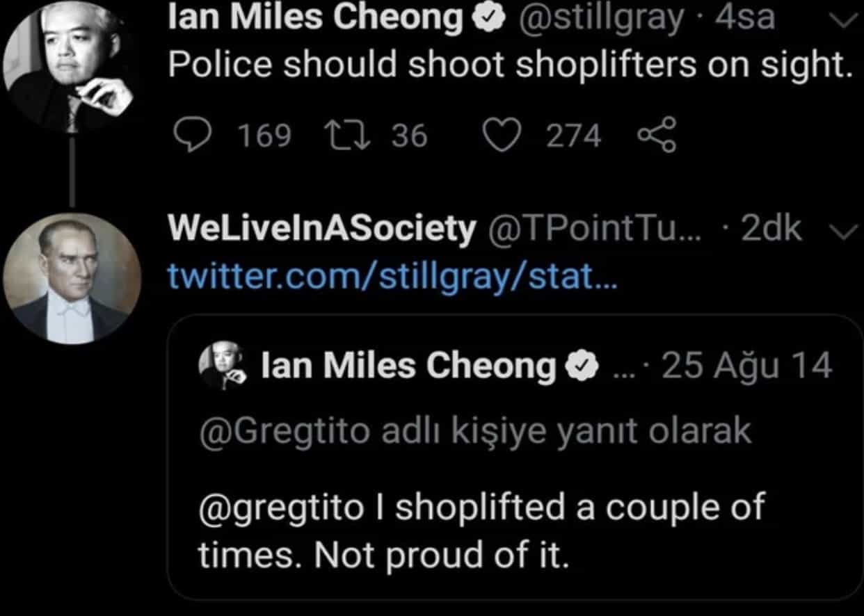
Task: Open the twitter.com/stillgray/stat... link
Action: click(x=392, y=278)
